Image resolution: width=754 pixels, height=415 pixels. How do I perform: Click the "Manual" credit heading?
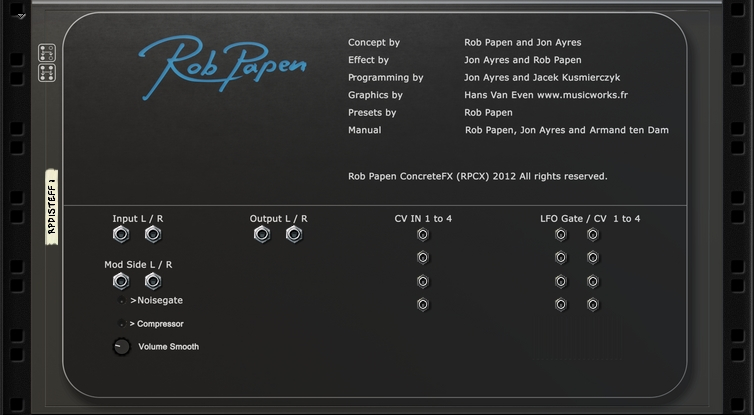tap(364, 130)
